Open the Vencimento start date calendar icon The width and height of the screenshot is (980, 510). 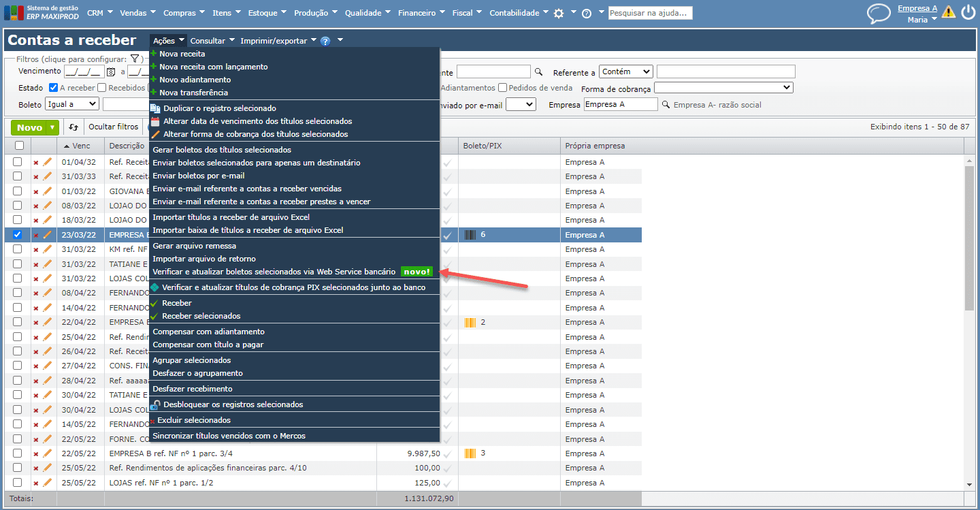[111, 71]
